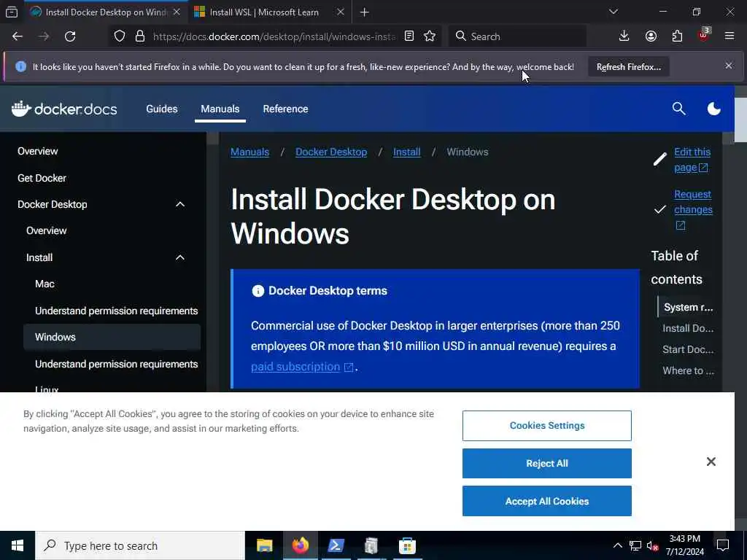Click the taskbar Type here to search box
This screenshot has width=747, height=560.
[140, 545]
